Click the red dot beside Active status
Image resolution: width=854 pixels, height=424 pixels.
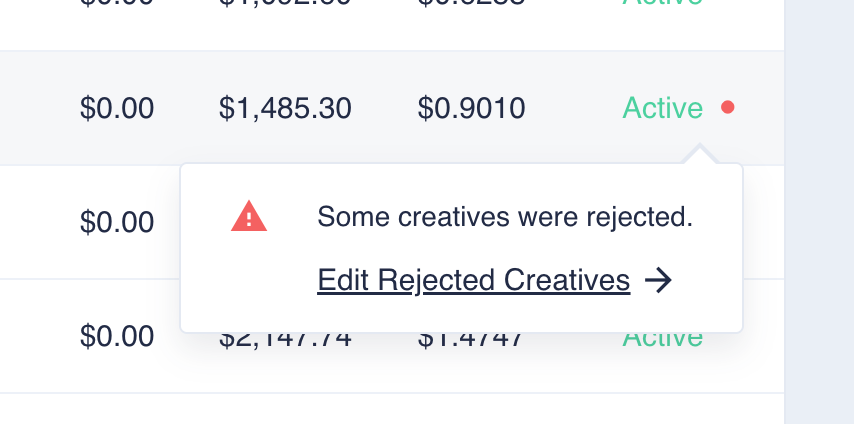coord(728,107)
